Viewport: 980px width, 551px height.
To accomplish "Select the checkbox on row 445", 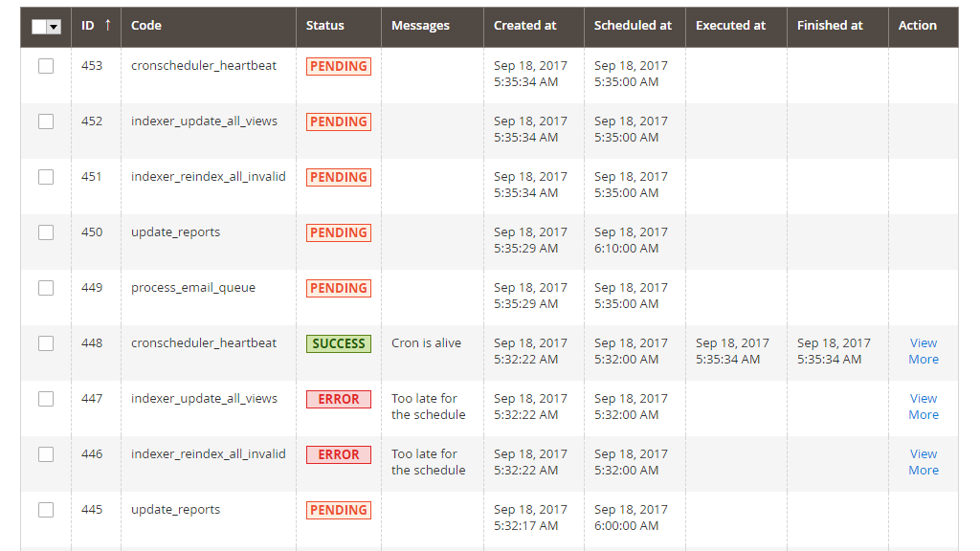I will [x=45, y=510].
